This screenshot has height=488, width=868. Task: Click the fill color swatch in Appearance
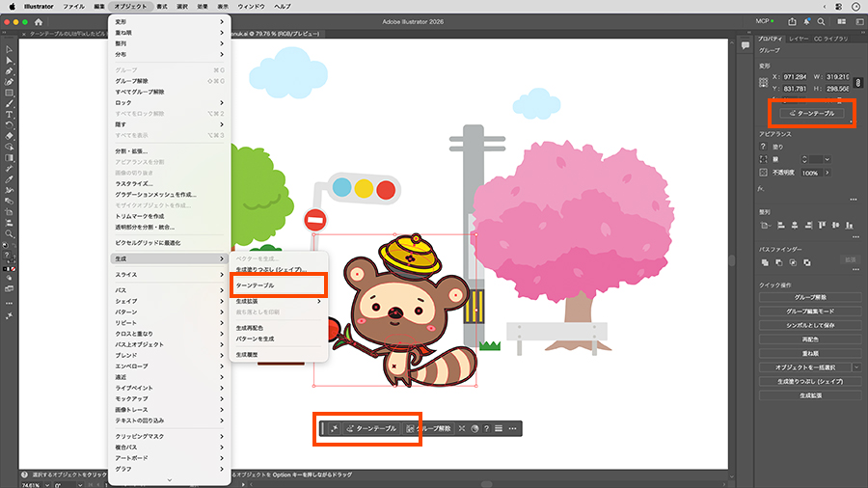point(764,147)
